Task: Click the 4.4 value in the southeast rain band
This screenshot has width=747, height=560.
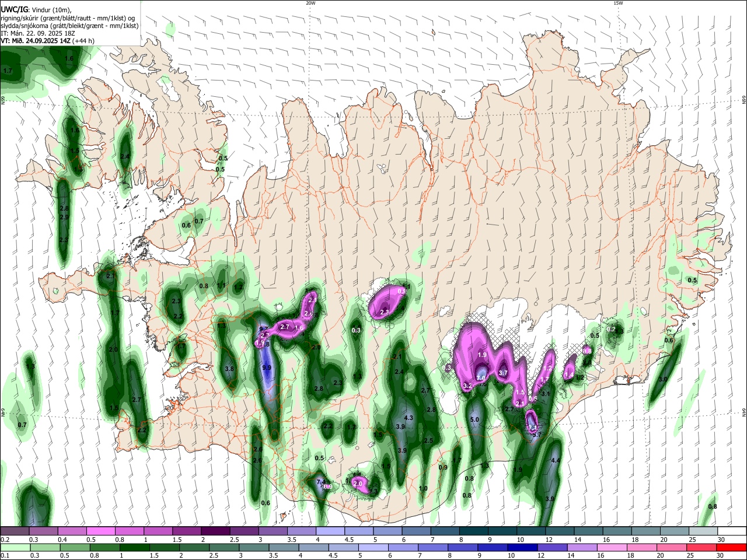Action: coord(556,461)
